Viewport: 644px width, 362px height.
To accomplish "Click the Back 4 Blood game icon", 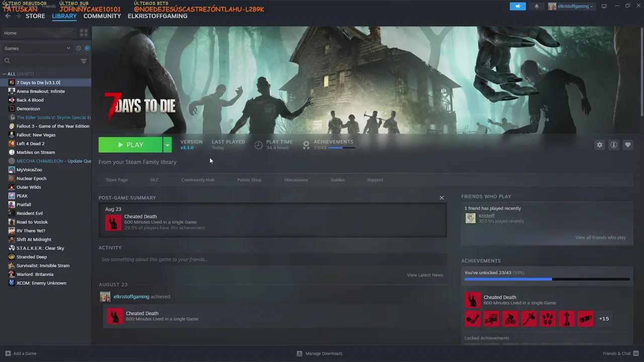I will click(x=12, y=100).
